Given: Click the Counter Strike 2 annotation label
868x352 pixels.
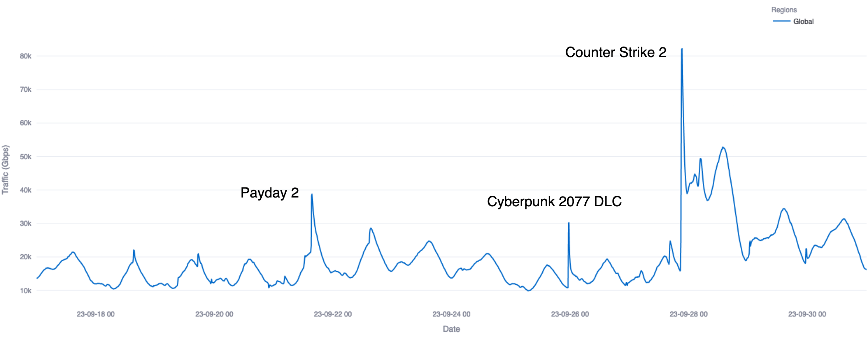Looking at the screenshot, I should [x=615, y=52].
